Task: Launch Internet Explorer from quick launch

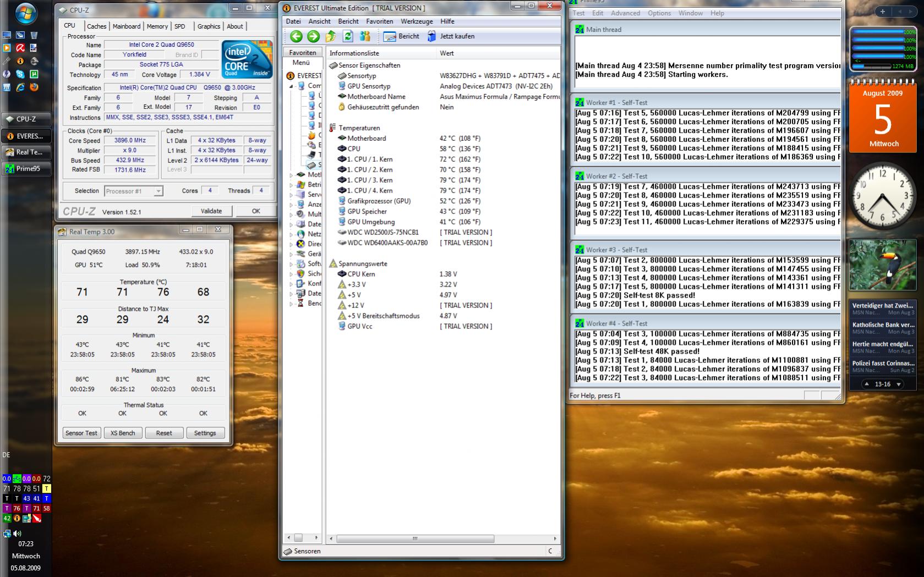Action: pos(20,87)
